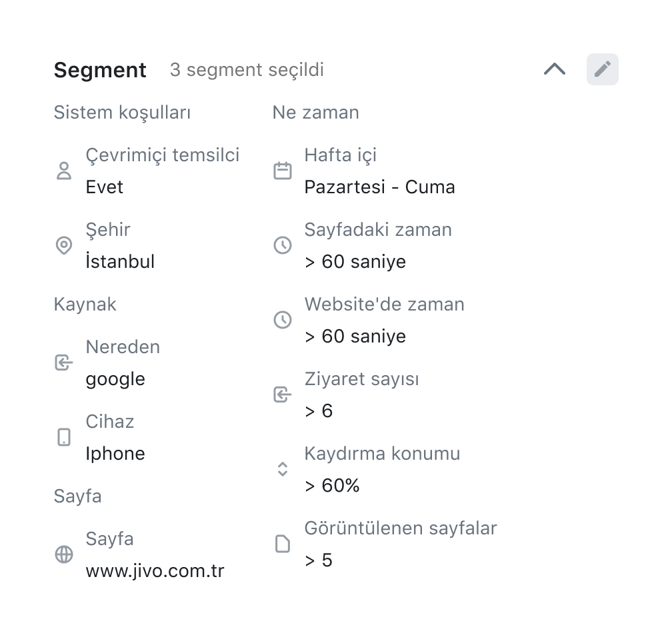Screen dimensions: 672x637
Task: Click the Kaydırma konumu scroll arrows icon
Action: tap(283, 469)
